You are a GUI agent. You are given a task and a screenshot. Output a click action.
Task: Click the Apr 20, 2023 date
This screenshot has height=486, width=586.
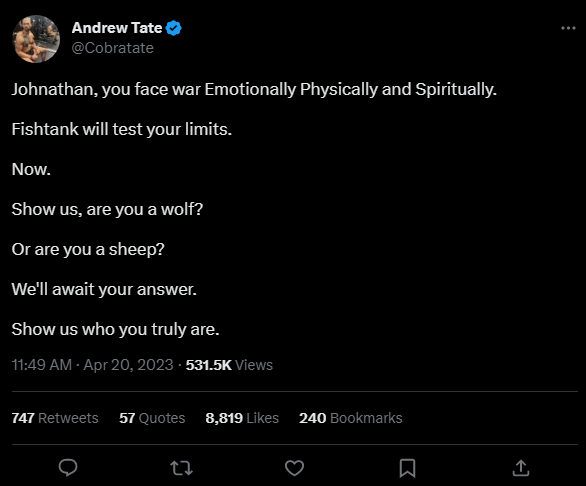[128, 365]
